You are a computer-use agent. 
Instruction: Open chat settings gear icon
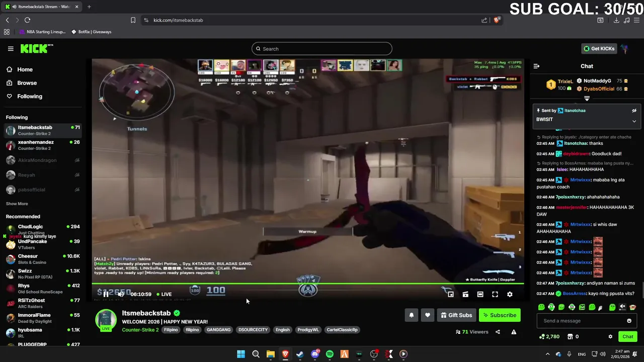pos(610,337)
